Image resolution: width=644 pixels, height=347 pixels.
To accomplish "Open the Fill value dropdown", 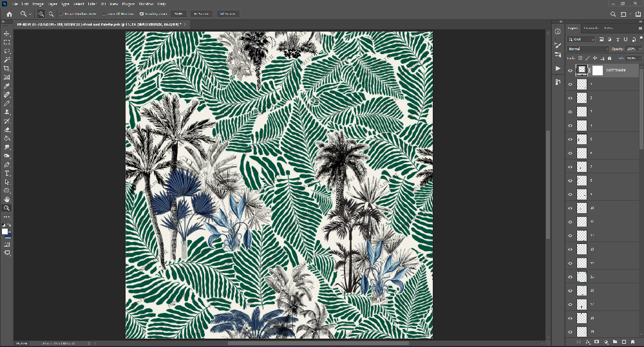I will [x=640, y=59].
